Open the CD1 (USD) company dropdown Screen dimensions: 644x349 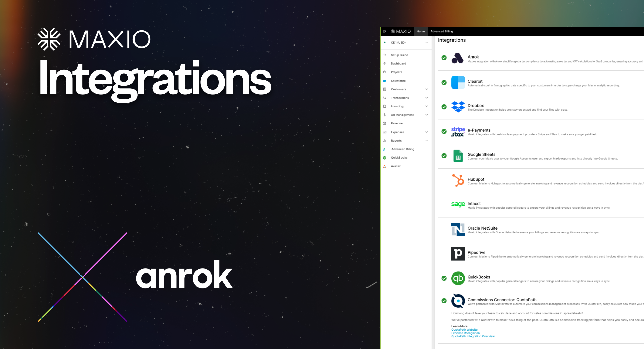coord(426,43)
